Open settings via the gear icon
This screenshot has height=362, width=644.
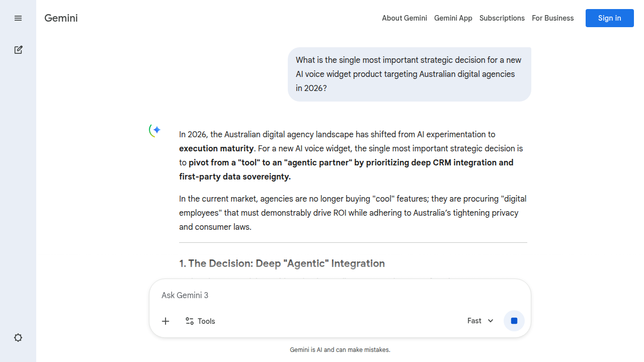tap(18, 338)
